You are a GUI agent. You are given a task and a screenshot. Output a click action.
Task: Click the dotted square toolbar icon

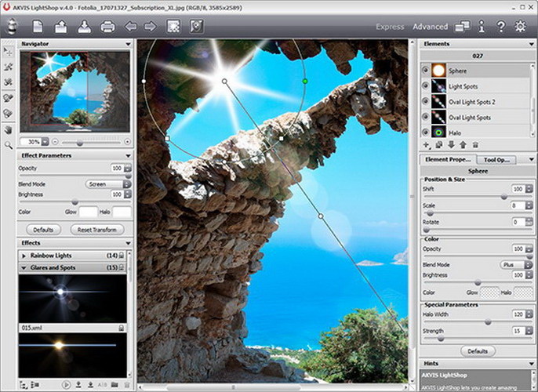click(x=173, y=27)
